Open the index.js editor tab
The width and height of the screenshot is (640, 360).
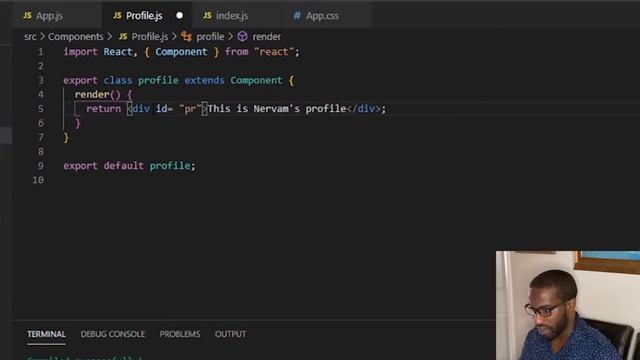pos(237,16)
